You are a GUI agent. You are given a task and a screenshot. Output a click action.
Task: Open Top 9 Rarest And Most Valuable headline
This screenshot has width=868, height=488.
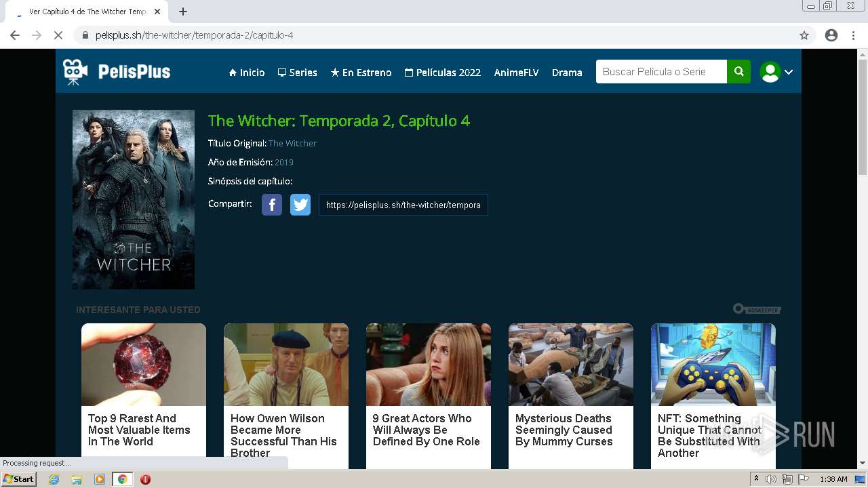pyautogui.click(x=139, y=430)
